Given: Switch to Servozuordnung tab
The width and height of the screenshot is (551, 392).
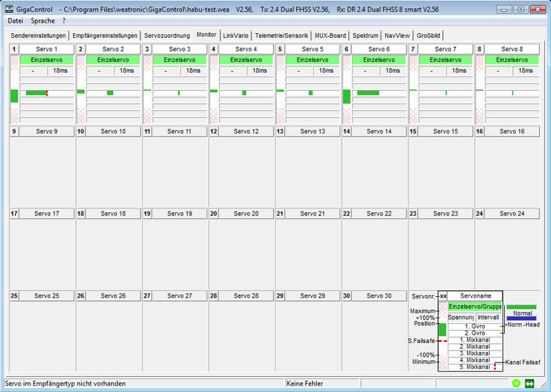Looking at the screenshot, I should pyautogui.click(x=167, y=36).
